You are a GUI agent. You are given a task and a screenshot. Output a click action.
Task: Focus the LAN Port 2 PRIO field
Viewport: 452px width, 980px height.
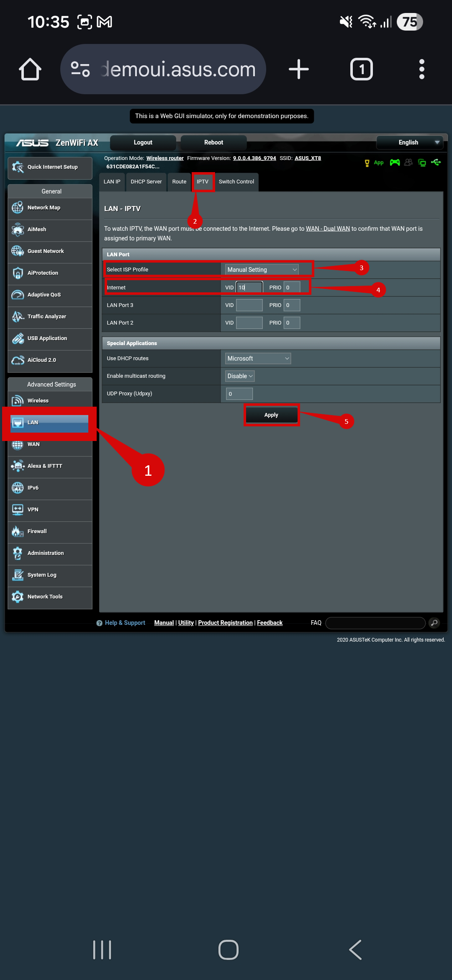coord(292,323)
